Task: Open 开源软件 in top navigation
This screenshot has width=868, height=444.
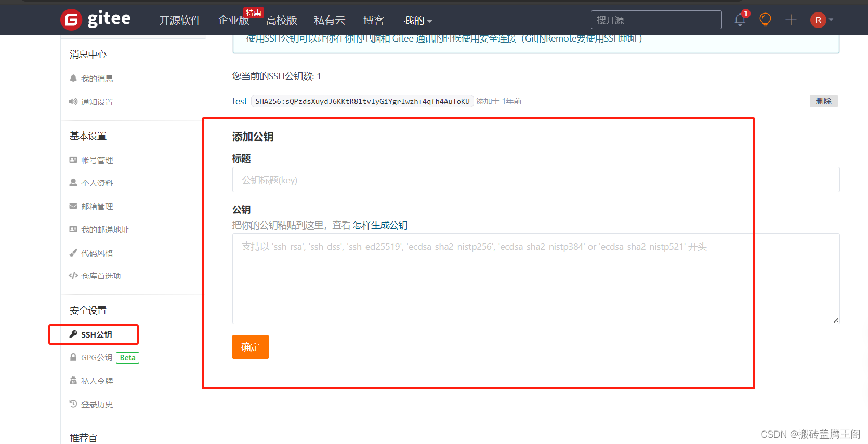Action: click(x=180, y=20)
